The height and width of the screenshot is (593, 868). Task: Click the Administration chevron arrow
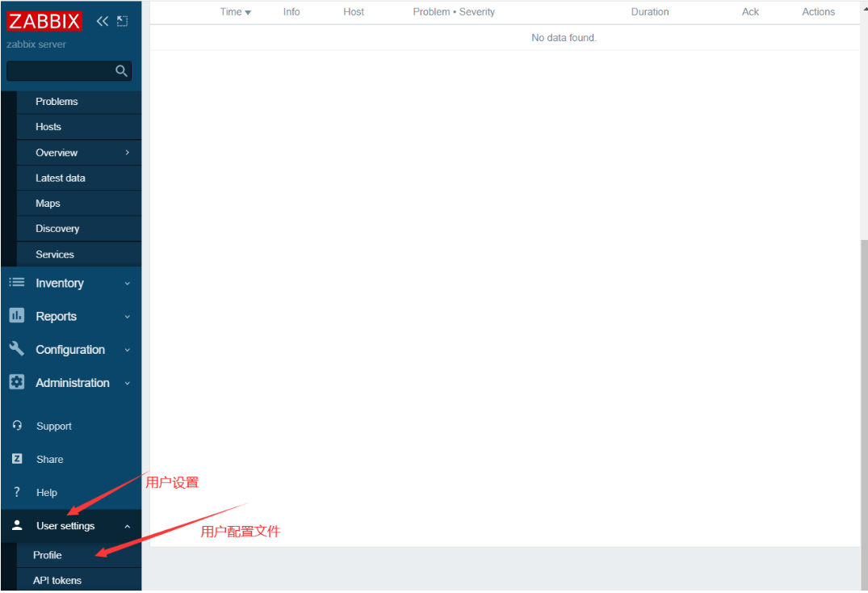pyautogui.click(x=128, y=383)
